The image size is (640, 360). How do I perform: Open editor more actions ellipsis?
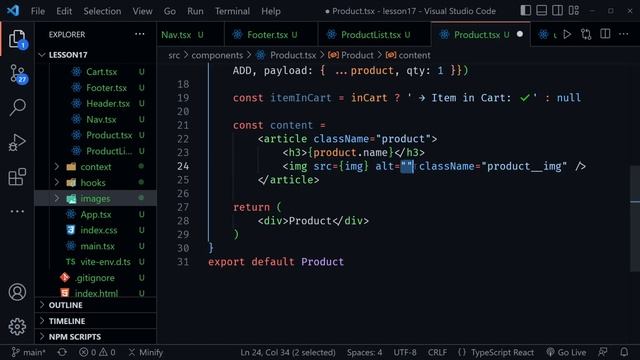(624, 34)
